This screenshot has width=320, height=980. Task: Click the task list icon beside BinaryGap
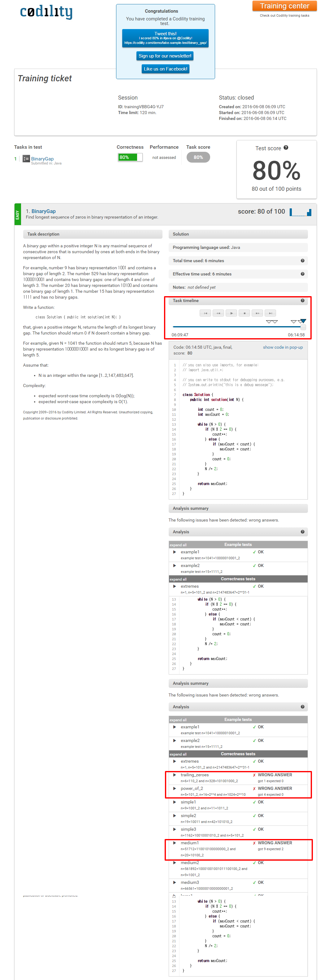pos(26,159)
